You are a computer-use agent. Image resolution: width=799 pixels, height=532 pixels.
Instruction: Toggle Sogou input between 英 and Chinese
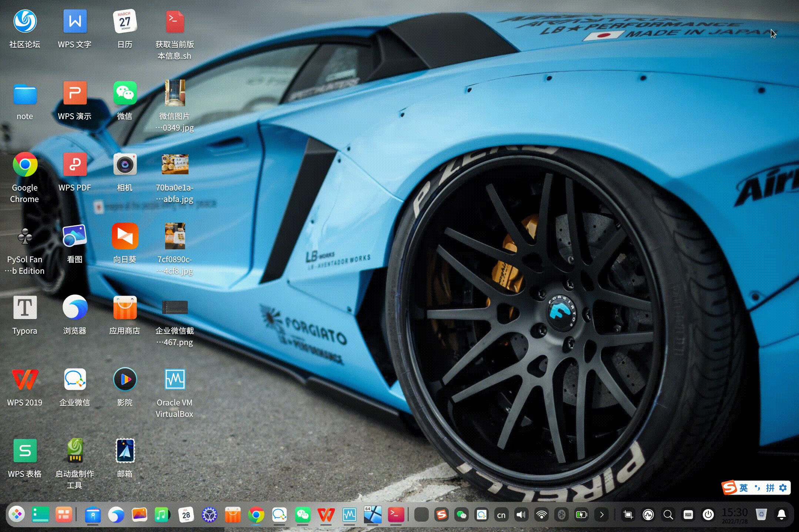click(x=743, y=488)
